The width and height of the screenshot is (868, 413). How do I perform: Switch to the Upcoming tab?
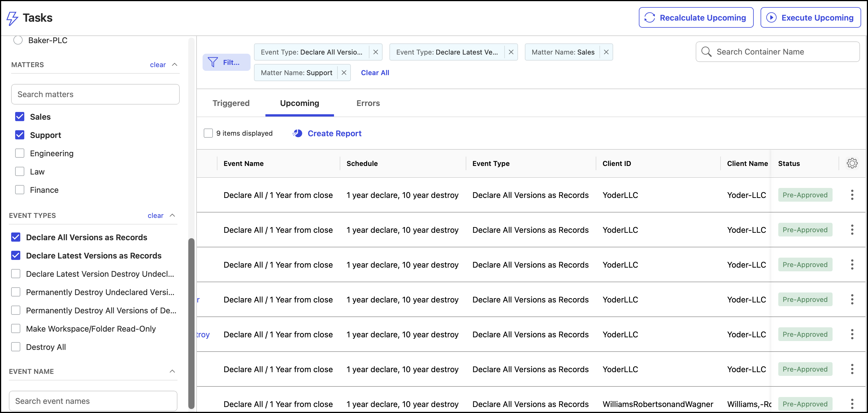pos(299,103)
